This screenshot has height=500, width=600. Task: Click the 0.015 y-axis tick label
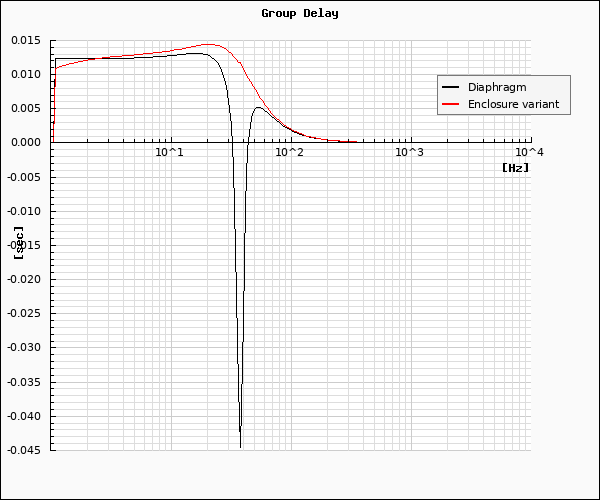tap(25, 40)
